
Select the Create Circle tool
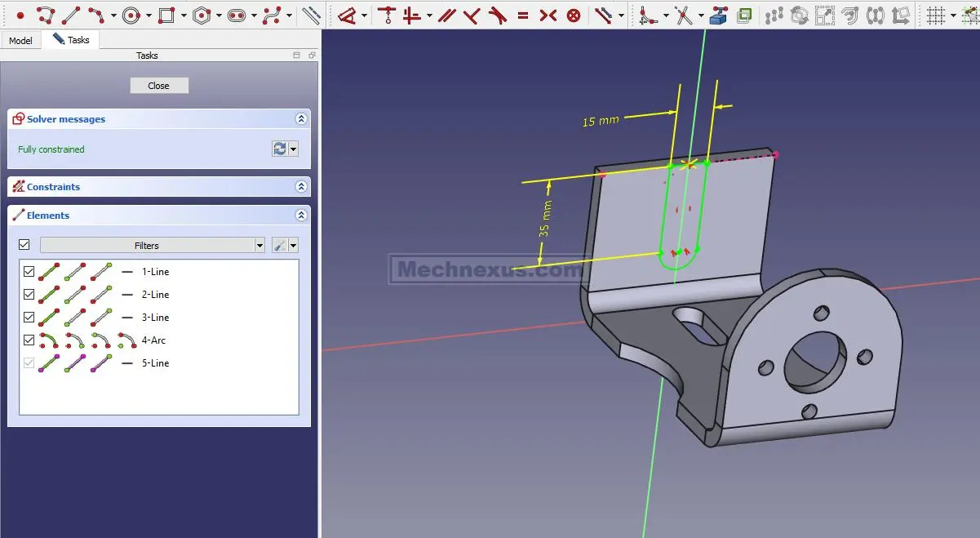point(131,15)
